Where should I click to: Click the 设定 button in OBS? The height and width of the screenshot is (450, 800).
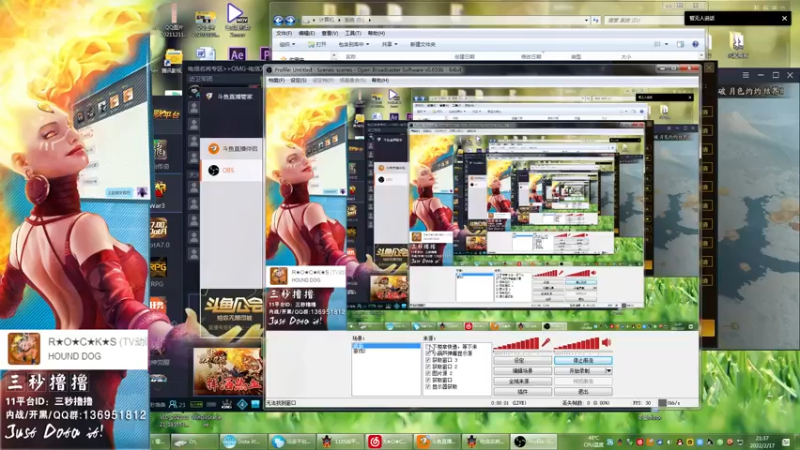click(522, 360)
